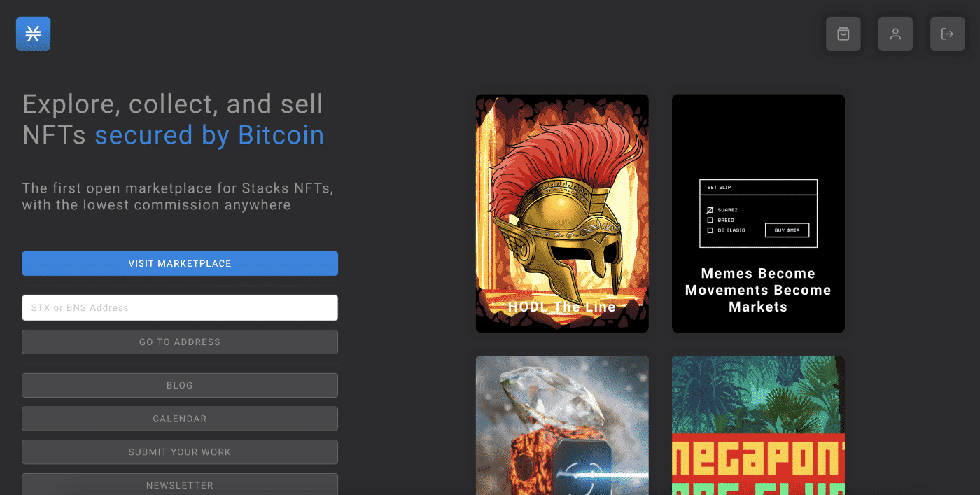Open Memes Become Movements Become Markets title
The image size is (980, 495).
pos(758,290)
